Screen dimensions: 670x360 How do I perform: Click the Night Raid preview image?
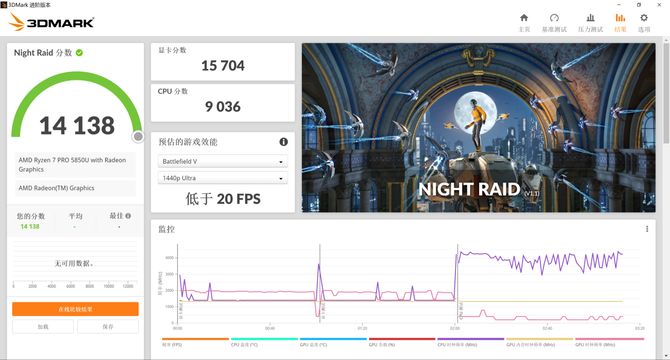pos(479,128)
